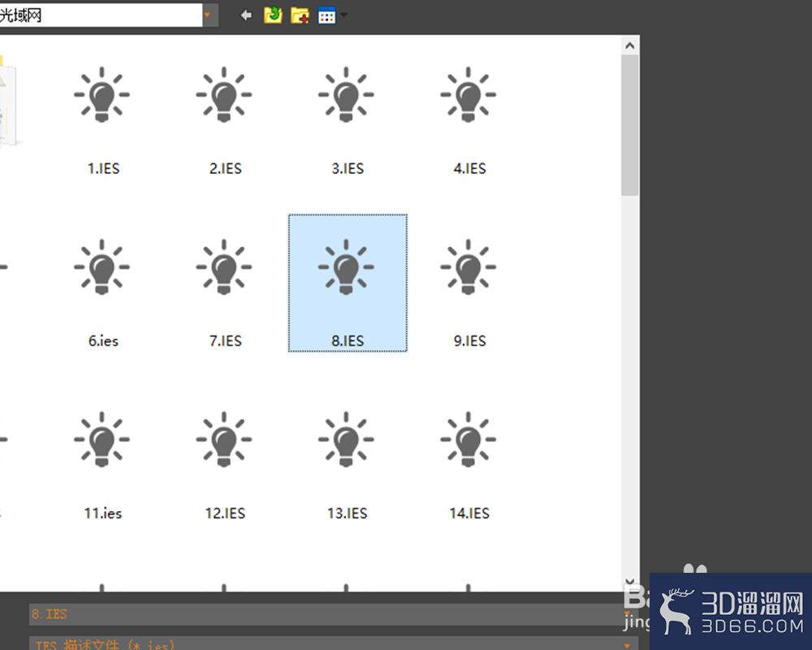Click the scrollbar up arrow
Screen dimensions: 812x650
tap(630, 45)
